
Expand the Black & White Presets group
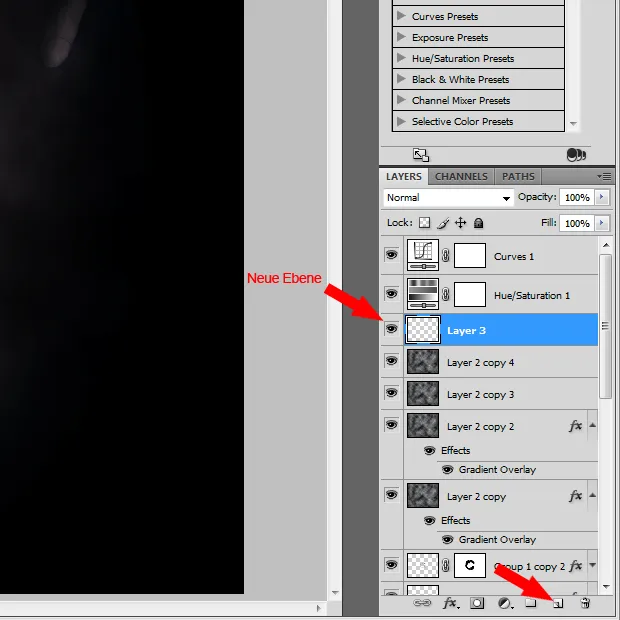[x=401, y=79]
